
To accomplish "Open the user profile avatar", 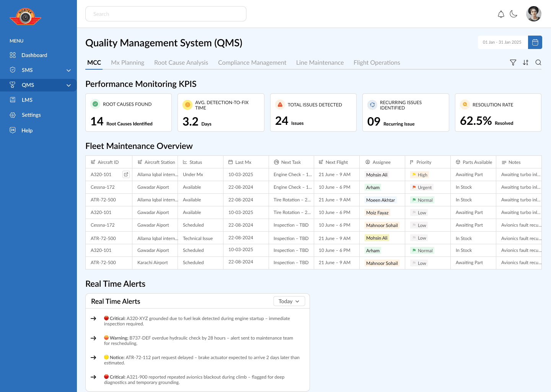I will [x=534, y=14].
